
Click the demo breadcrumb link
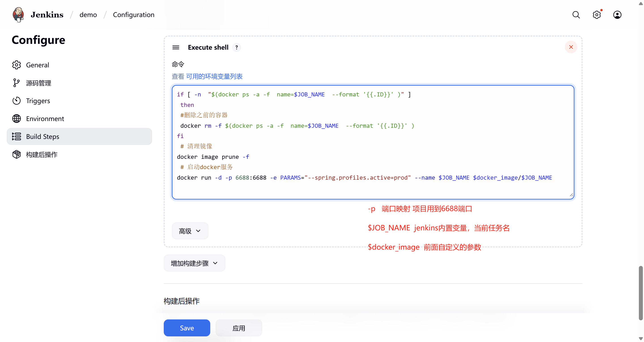(x=88, y=15)
